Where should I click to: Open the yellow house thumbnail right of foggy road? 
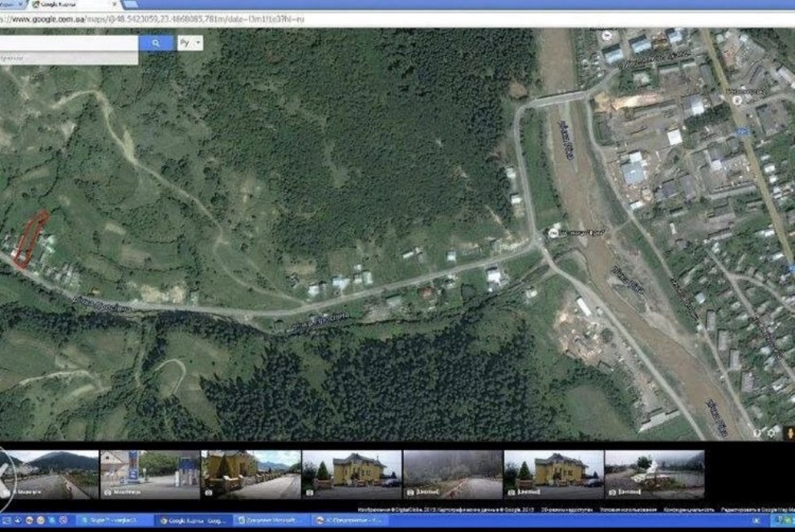(x=554, y=475)
